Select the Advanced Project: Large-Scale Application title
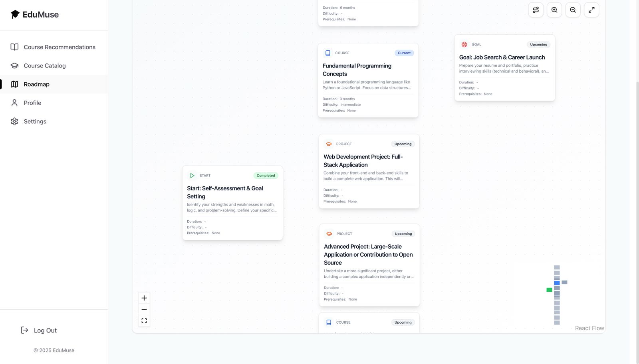 point(368,255)
